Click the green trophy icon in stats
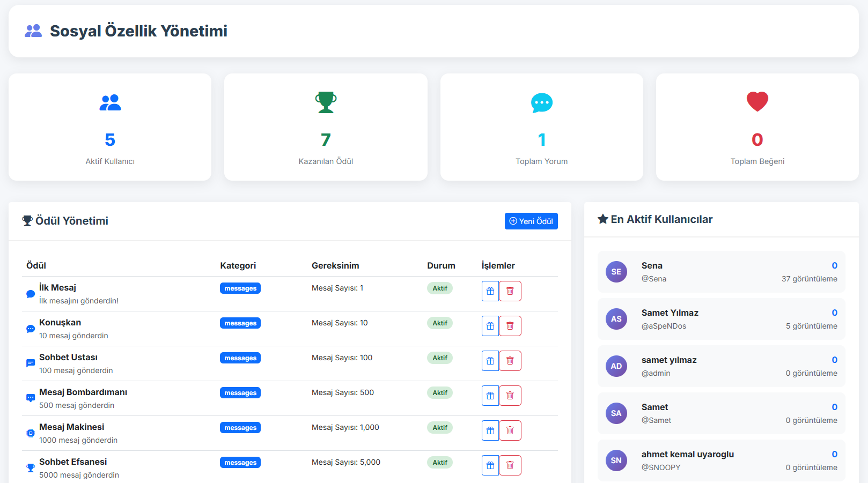Image resolution: width=868 pixels, height=483 pixels. (x=326, y=102)
